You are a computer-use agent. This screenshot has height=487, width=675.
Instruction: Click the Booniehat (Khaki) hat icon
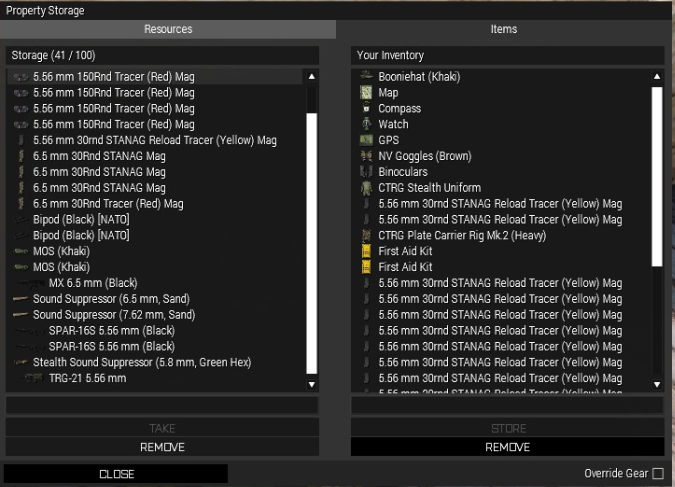[366, 76]
